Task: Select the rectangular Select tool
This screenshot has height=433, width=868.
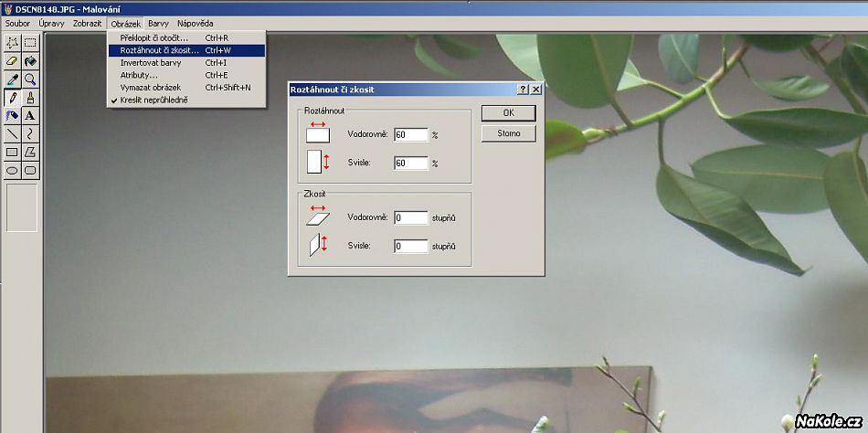Action: pyautogui.click(x=30, y=42)
